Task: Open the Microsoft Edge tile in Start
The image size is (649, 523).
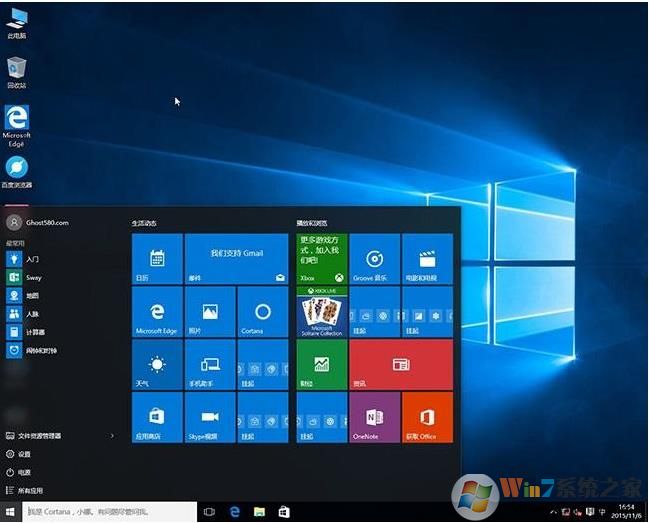Action: (x=157, y=311)
